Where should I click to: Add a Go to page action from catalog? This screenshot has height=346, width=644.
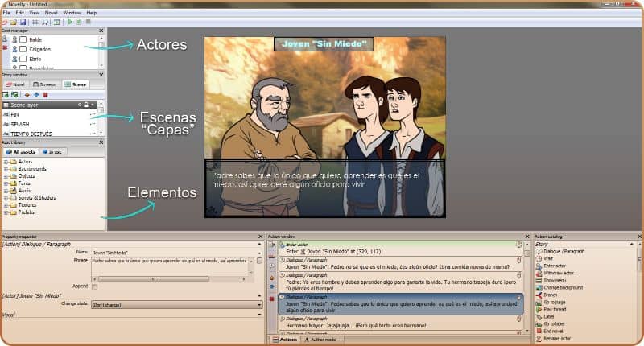[551, 302]
